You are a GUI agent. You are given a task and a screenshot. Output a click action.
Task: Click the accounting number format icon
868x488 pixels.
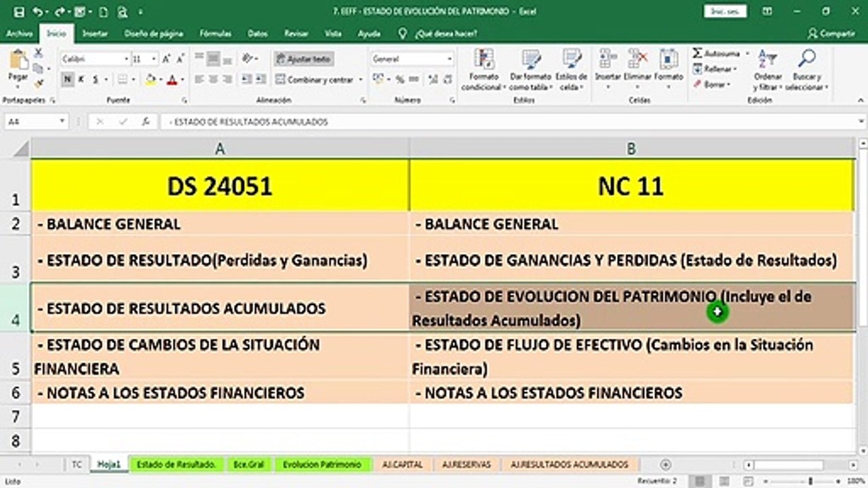(x=378, y=79)
